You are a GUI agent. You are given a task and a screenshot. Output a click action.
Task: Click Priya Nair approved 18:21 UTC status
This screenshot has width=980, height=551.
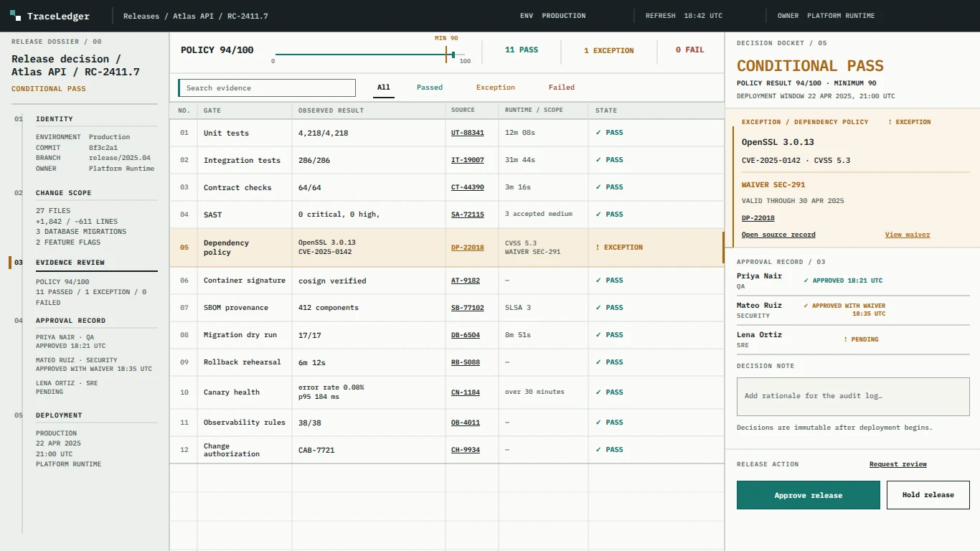(x=843, y=281)
